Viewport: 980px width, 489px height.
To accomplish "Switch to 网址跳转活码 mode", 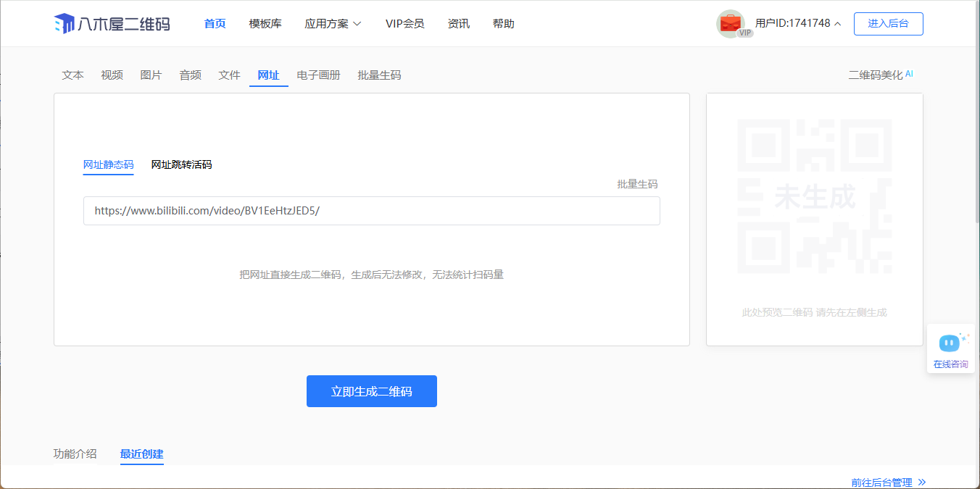I will click(181, 165).
